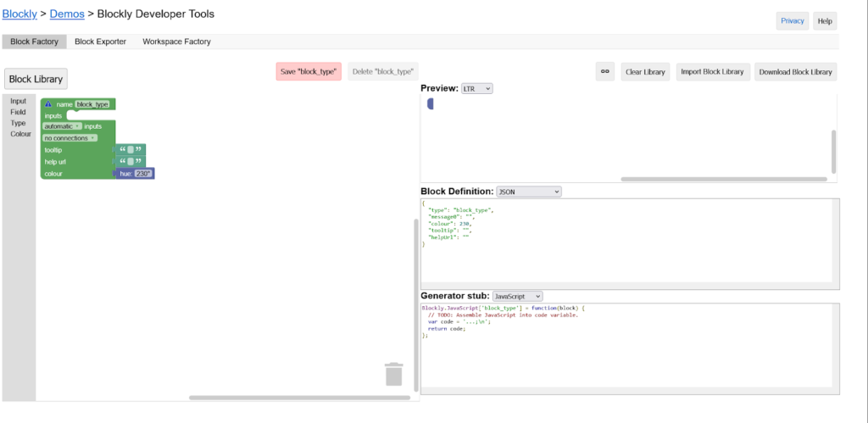
Task: Select the Input toolbox category
Action: [18, 101]
